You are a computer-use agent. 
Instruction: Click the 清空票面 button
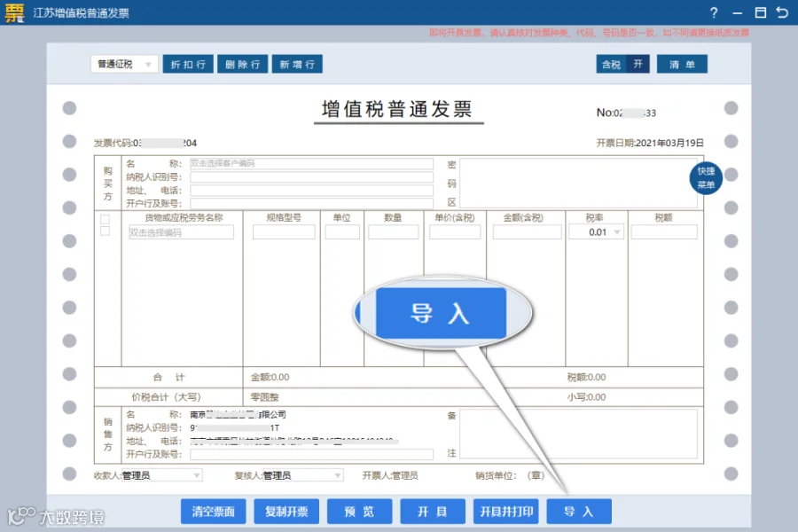coord(213,512)
